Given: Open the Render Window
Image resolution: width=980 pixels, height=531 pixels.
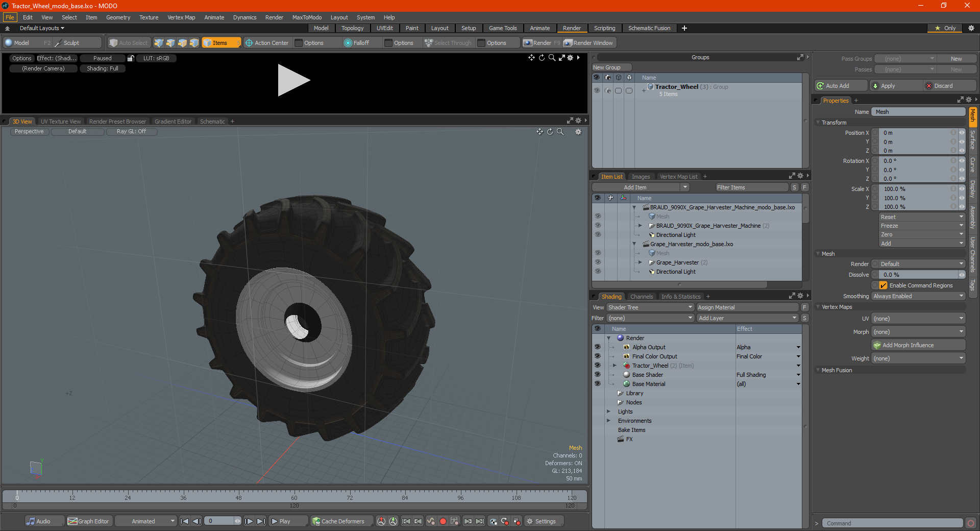Looking at the screenshot, I should tap(588, 43).
